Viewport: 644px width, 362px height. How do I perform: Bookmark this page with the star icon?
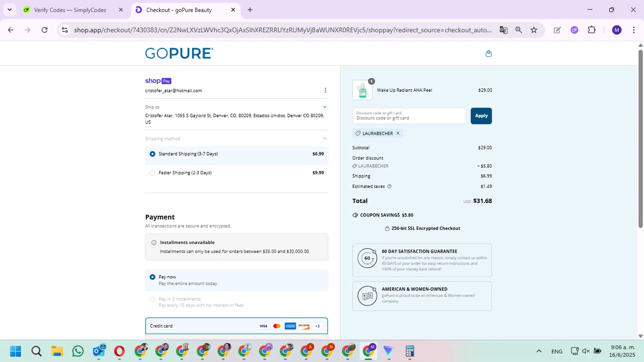tap(534, 30)
